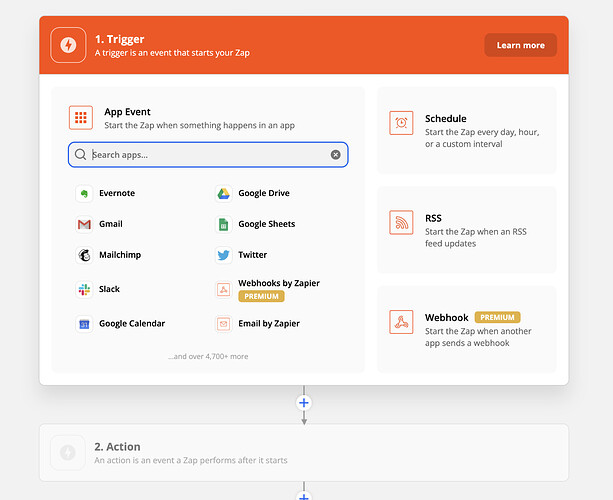Screen dimensions: 613x500
Task: Click the Learn more button
Action: tap(521, 45)
